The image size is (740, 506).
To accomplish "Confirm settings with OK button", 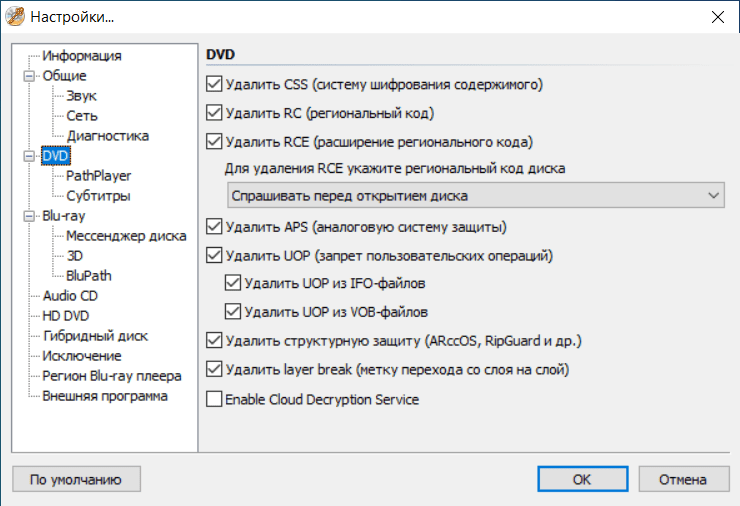I will [582, 479].
